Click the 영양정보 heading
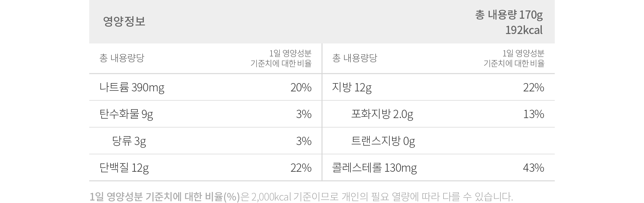 point(124,21)
